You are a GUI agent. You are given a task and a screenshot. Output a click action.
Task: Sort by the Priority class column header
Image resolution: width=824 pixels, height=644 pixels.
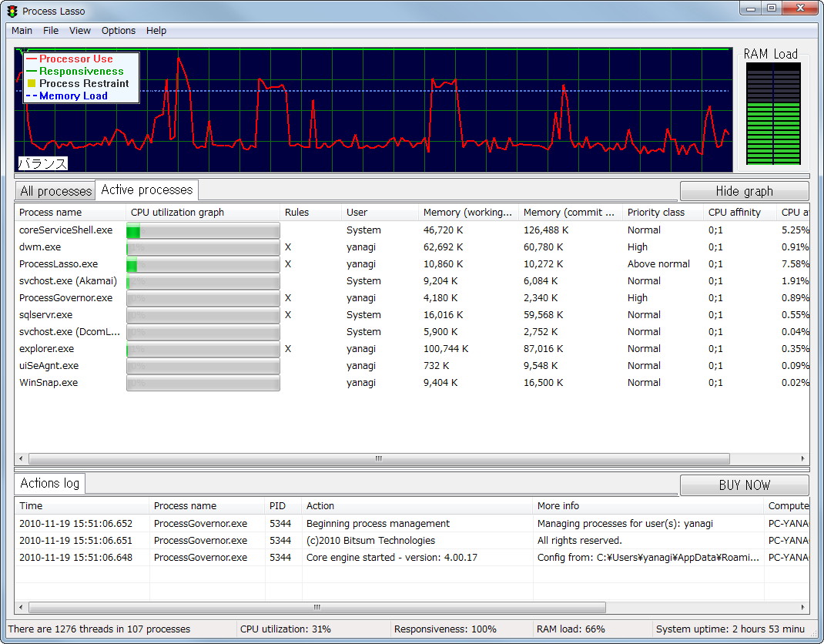[x=662, y=213]
